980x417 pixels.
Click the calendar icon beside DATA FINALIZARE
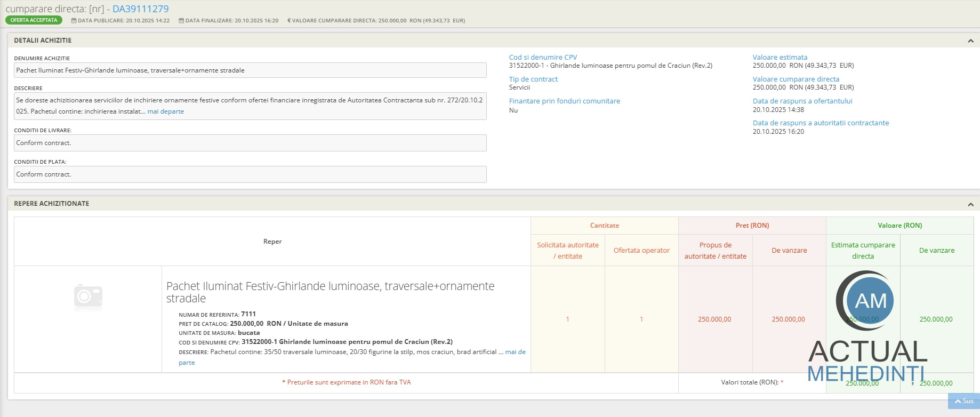pos(181,21)
